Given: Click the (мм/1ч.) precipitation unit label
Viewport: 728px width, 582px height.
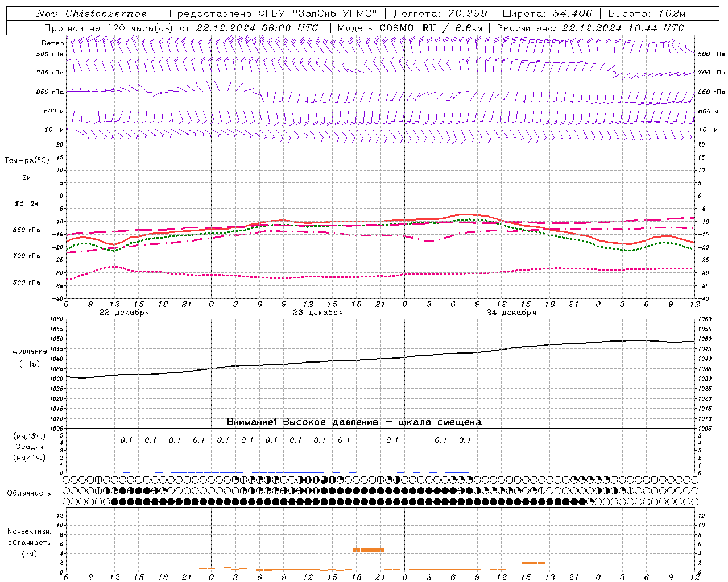Looking at the screenshot, I should click(x=30, y=458).
